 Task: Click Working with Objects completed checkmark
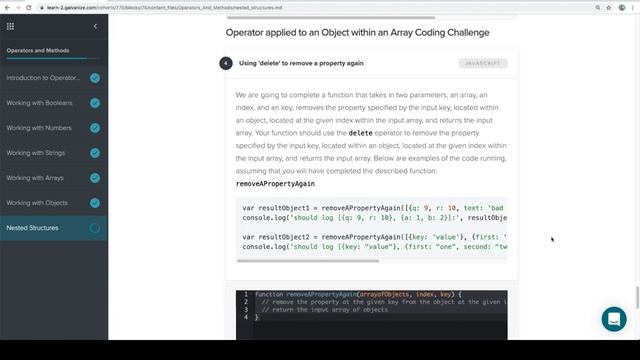(x=95, y=203)
